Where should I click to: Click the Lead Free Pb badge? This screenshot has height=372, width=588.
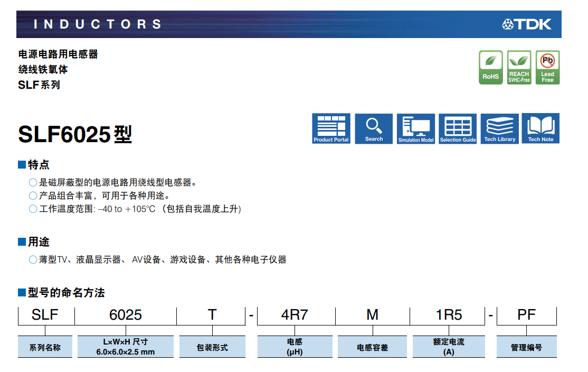547,68
